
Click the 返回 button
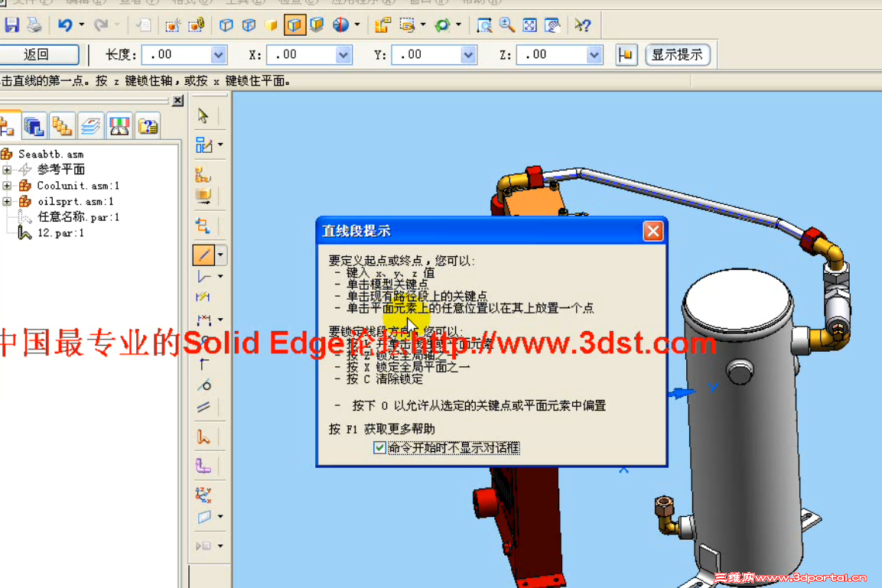tap(38, 54)
